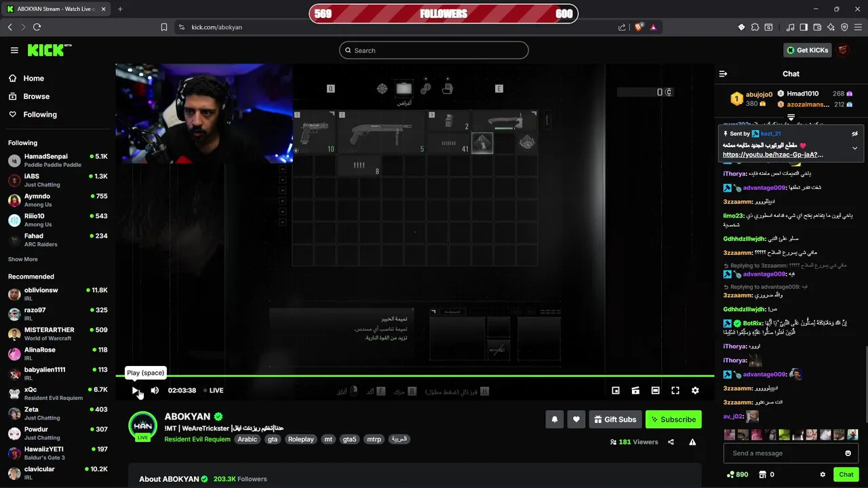Viewport: 868px width, 488px height.
Task: Click ABOKYAN's live avatar
Action: tap(142, 426)
